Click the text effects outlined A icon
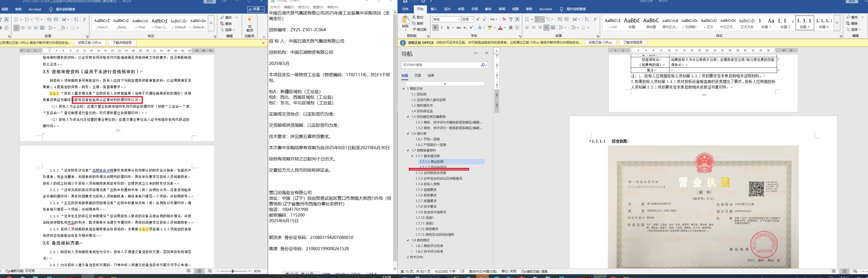The height and width of the screenshot is (278, 868). pyautogui.click(x=480, y=28)
